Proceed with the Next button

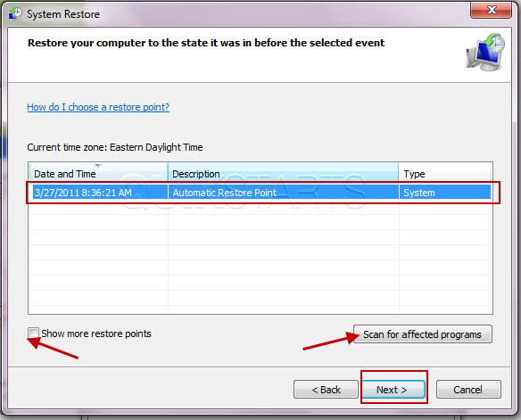coord(393,389)
